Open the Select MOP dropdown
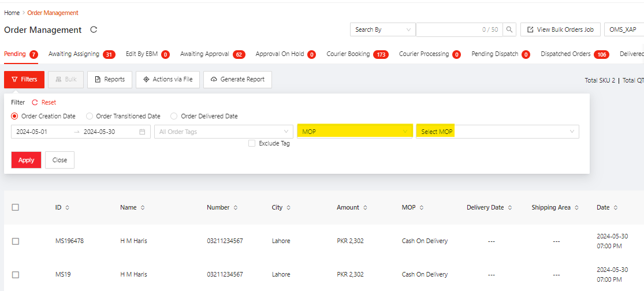 tap(497, 132)
